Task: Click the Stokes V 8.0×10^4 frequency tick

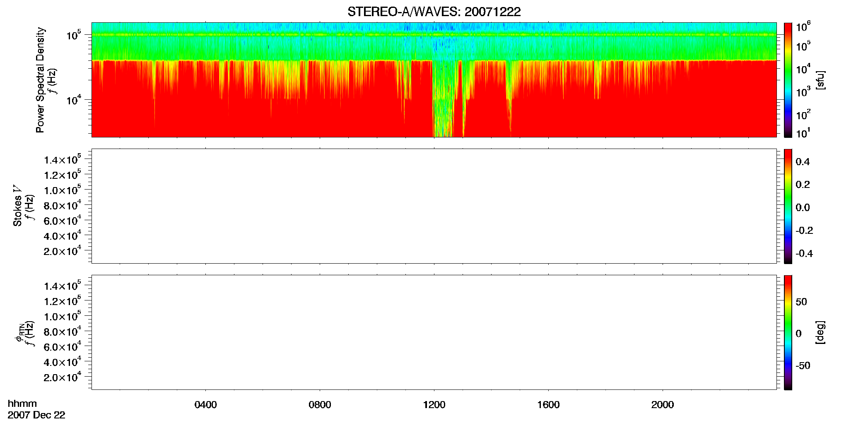Action: (x=63, y=204)
